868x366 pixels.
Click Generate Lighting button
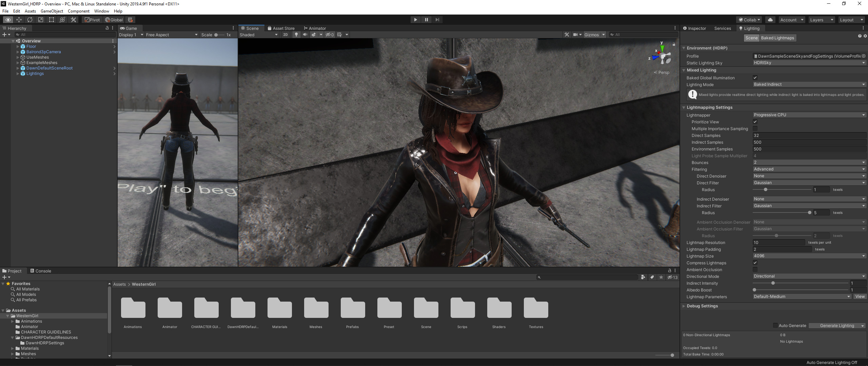point(837,325)
